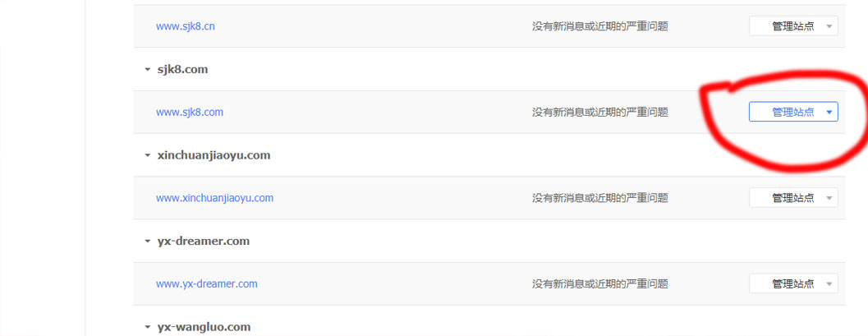Click 管理站点 button for www.yx-dreamer.com
This screenshot has width=868, height=336.
click(x=792, y=284)
